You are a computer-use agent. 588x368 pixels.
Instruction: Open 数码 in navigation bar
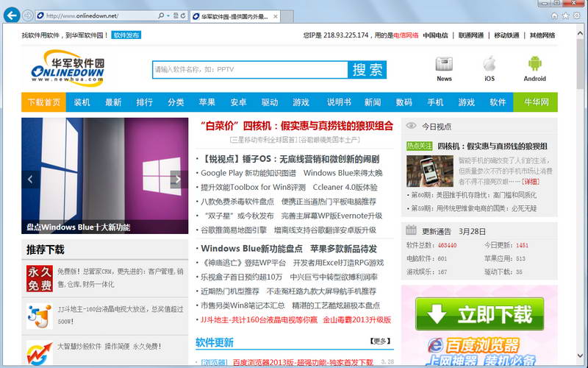tap(404, 102)
